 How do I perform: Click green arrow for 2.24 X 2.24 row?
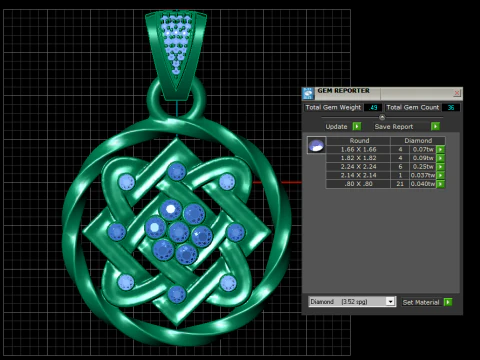pyautogui.click(x=440, y=167)
